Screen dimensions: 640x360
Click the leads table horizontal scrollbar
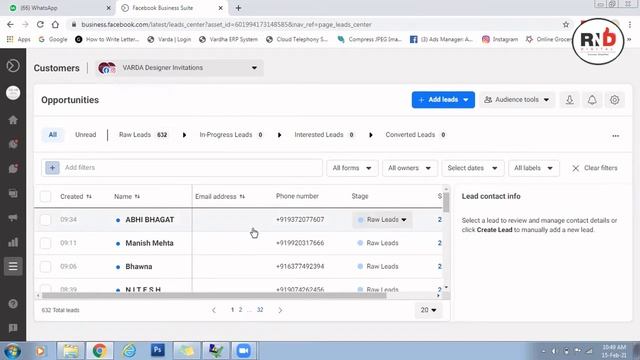pyautogui.click(x=213, y=295)
